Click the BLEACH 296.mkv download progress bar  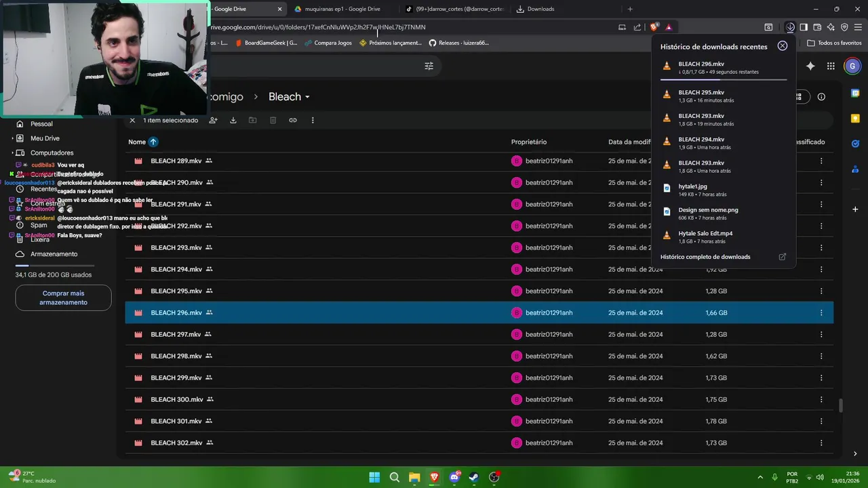coord(724,79)
